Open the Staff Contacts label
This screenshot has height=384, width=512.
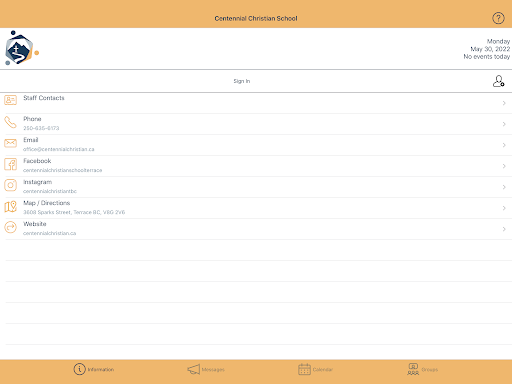coord(44,98)
